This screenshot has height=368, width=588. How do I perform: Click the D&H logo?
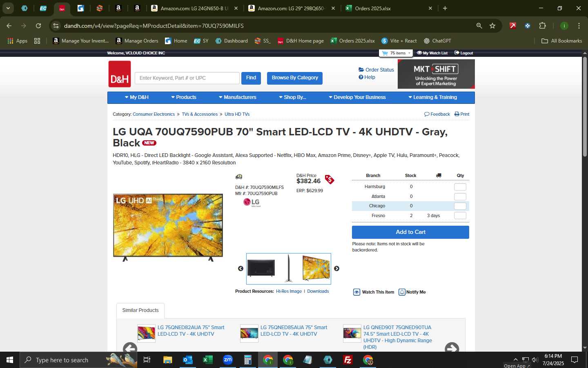[120, 74]
